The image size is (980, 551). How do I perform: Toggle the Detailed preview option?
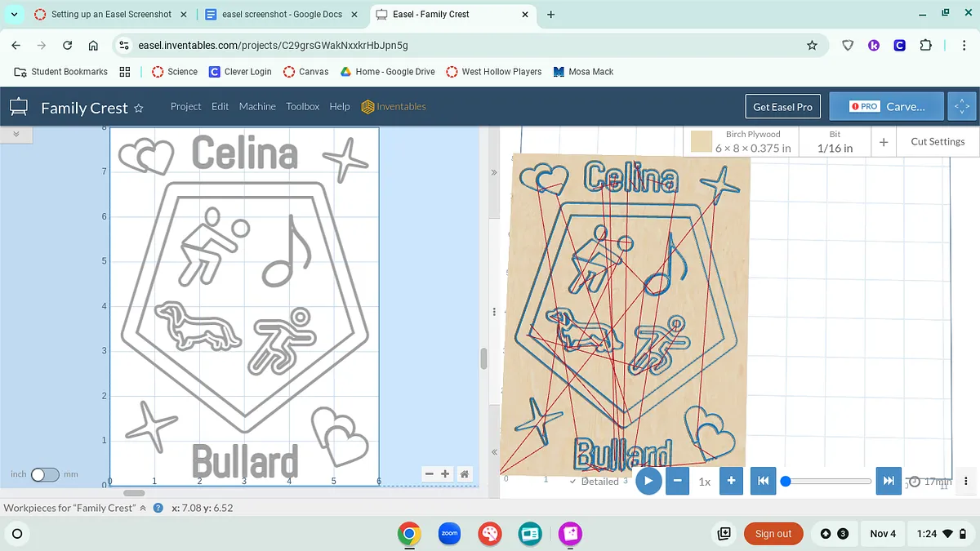pos(595,482)
